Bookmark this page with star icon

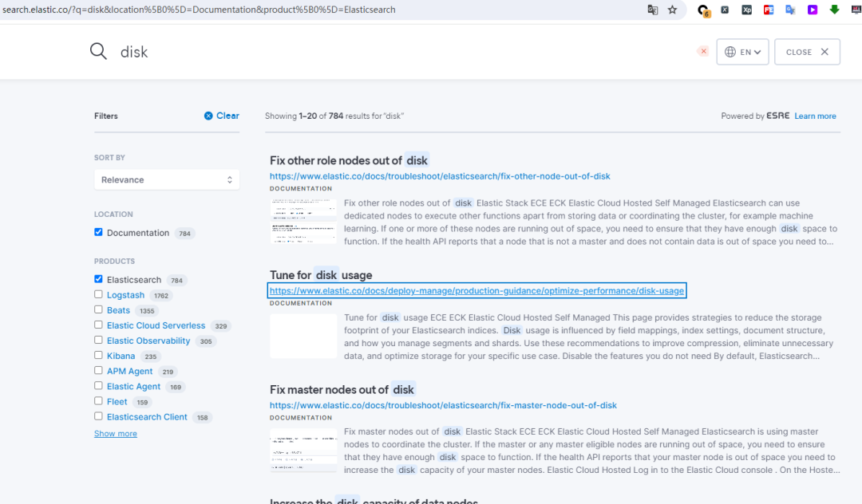(672, 10)
